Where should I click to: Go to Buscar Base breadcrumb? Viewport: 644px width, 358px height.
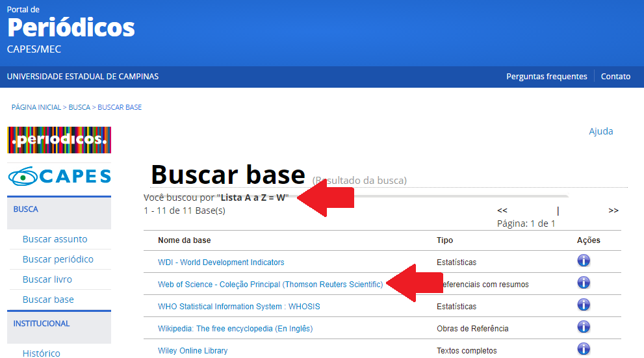coord(120,107)
